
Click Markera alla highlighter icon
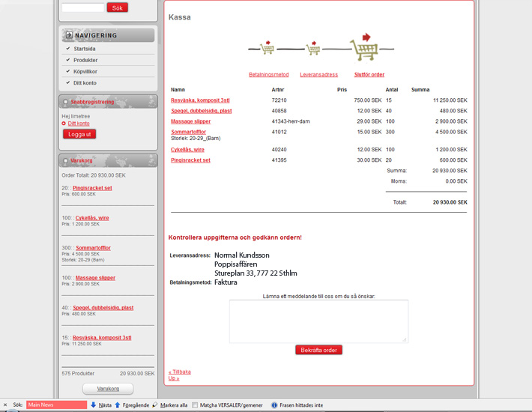[155, 405]
